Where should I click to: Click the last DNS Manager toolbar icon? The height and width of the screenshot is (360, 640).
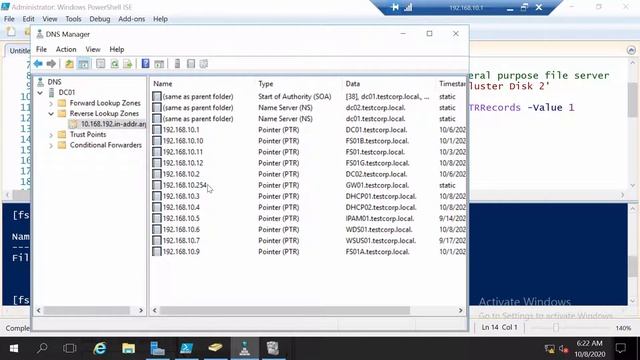[x=204, y=64]
